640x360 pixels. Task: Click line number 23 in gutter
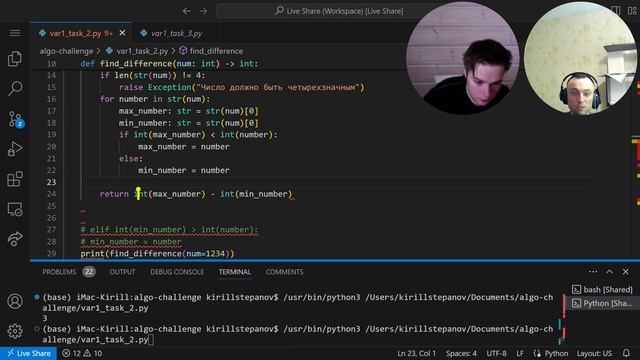pos(51,182)
